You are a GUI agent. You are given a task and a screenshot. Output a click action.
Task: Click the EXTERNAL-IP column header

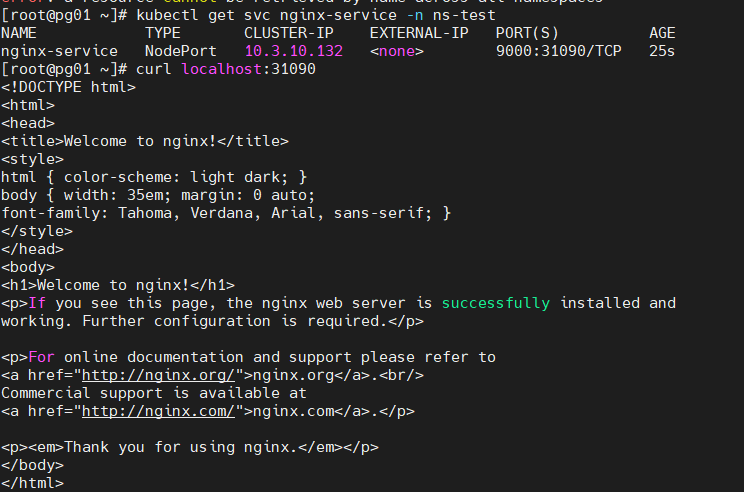coord(419,33)
